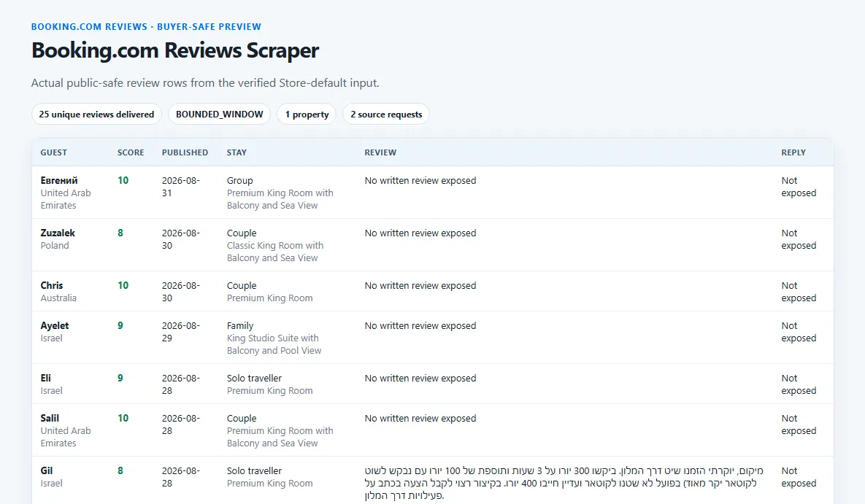Click Salil's 'No written review exposed'

tap(420, 418)
